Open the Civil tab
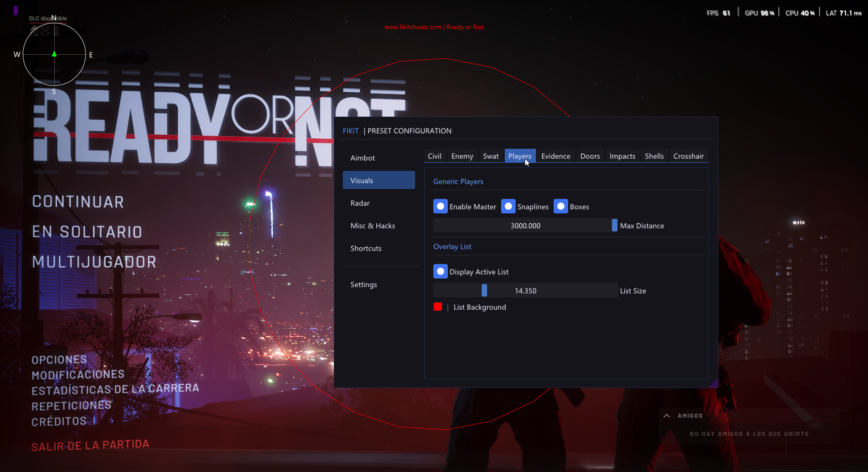 [434, 156]
